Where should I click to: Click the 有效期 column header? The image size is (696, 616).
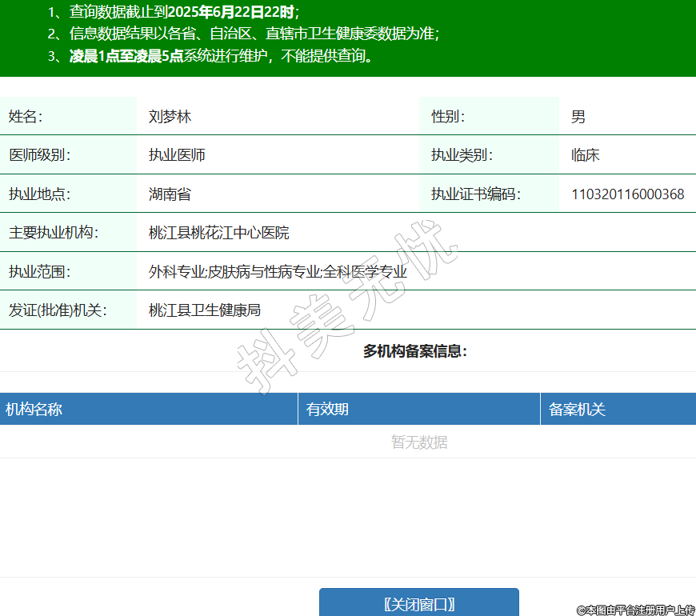[327, 410]
